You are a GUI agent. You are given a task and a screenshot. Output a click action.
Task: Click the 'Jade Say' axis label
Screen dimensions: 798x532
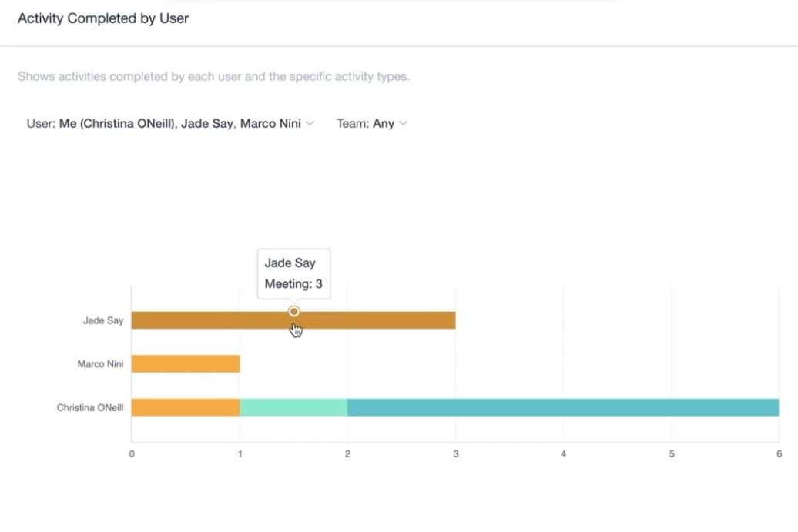[103, 320]
